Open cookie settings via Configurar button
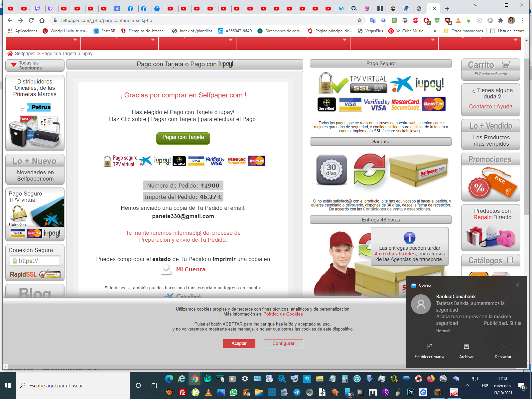This screenshot has width=532, height=399. tap(283, 343)
